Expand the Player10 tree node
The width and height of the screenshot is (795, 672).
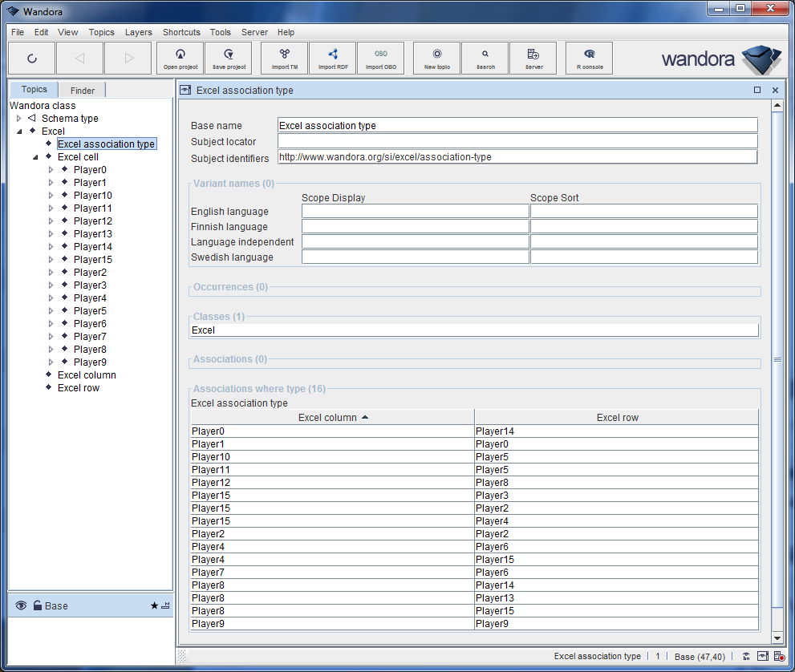[x=51, y=196]
